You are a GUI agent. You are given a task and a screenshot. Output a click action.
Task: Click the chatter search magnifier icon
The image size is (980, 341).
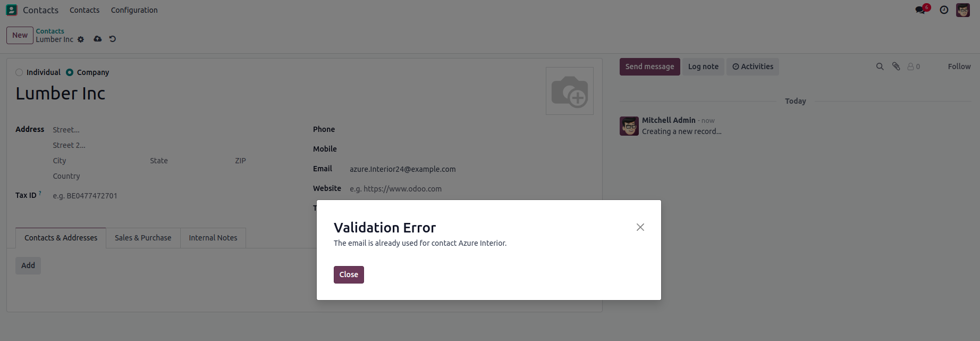coord(880,66)
